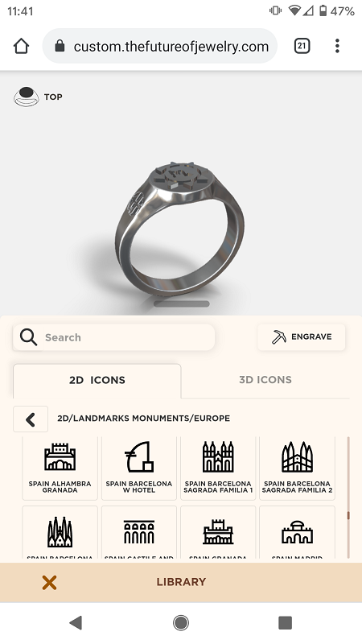362x644 pixels.
Task: Close the Library panel with X
Action: coord(49,582)
